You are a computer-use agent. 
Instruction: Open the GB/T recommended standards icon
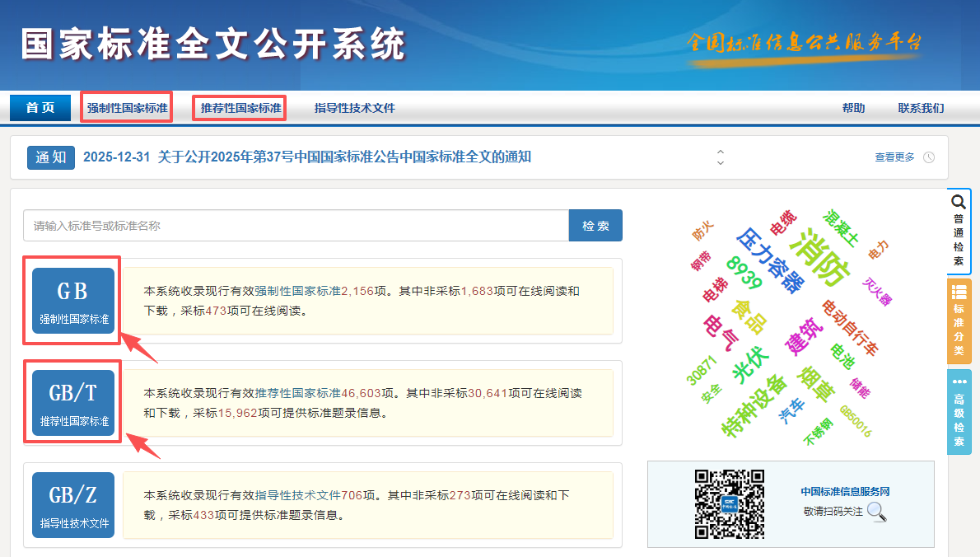[73, 402]
